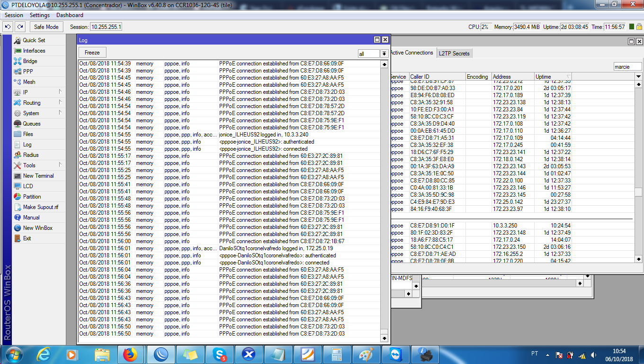
Task: Open the Radius settings
Action: (x=31, y=155)
